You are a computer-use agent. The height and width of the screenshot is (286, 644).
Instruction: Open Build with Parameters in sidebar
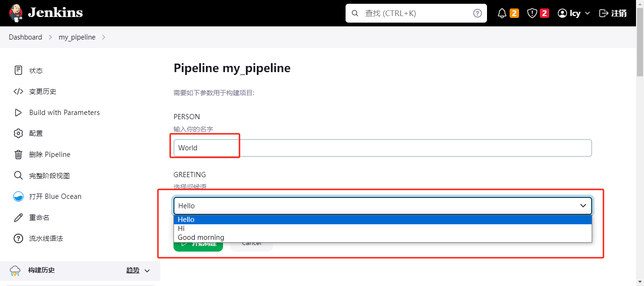tap(64, 113)
